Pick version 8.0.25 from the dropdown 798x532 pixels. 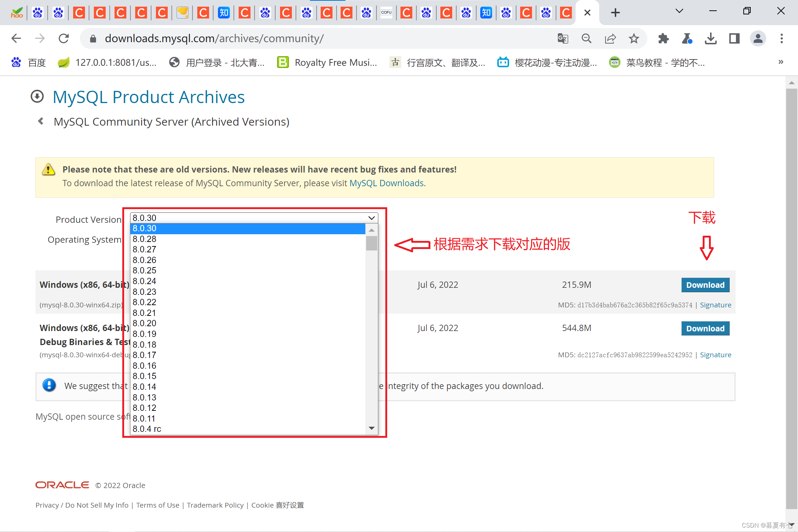pyautogui.click(x=248, y=271)
